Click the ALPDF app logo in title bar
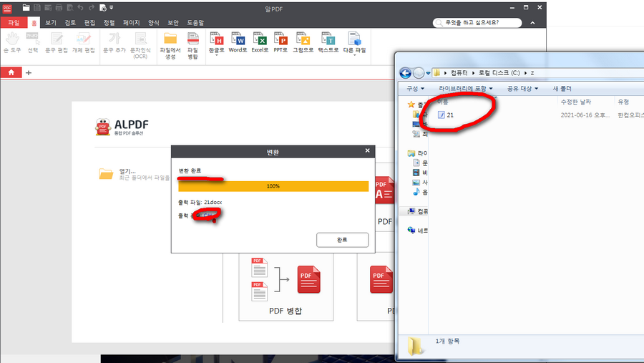The height and width of the screenshot is (363, 644). click(x=7, y=8)
